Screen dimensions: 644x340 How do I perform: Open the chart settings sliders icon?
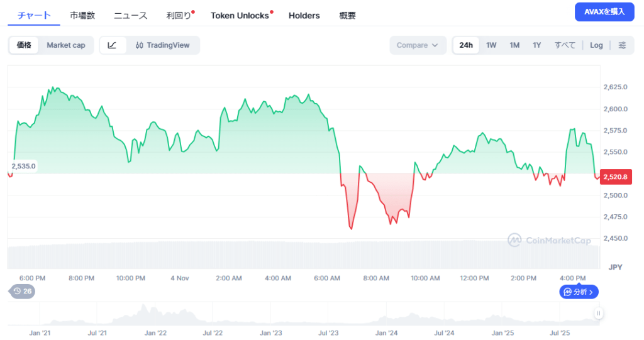622,45
